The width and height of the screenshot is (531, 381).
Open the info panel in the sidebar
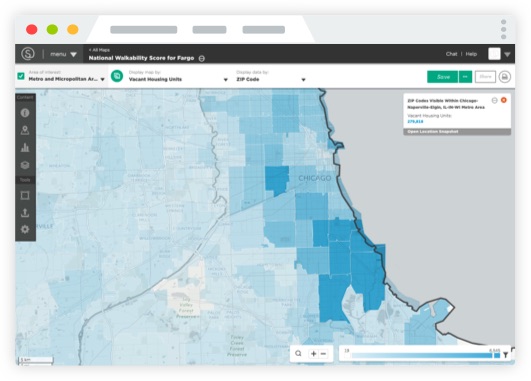point(25,113)
